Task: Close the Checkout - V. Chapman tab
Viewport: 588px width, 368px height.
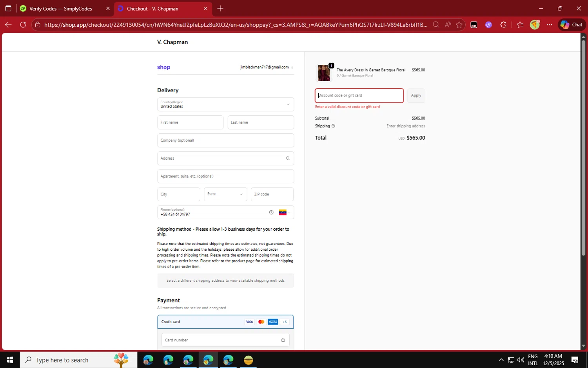Action: pos(205,8)
